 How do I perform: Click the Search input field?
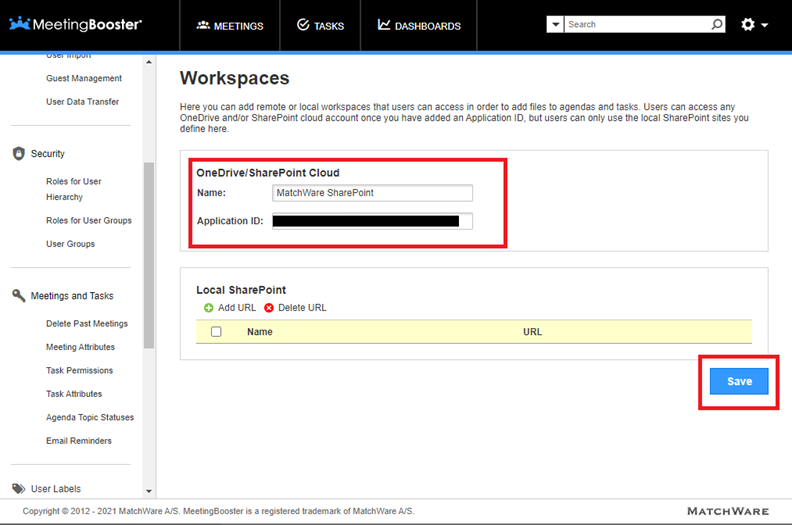[x=636, y=24]
